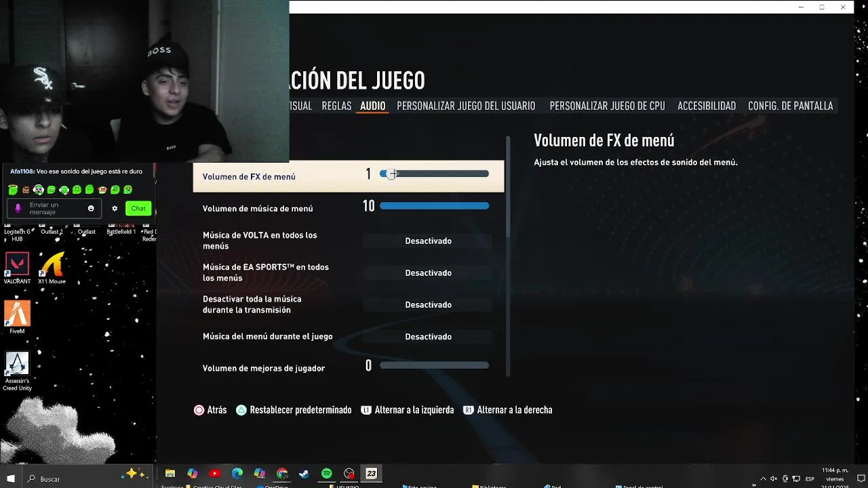Screen dimensions: 868x488
Task: Expand hidden system tray icons chevron
Action: point(764,479)
